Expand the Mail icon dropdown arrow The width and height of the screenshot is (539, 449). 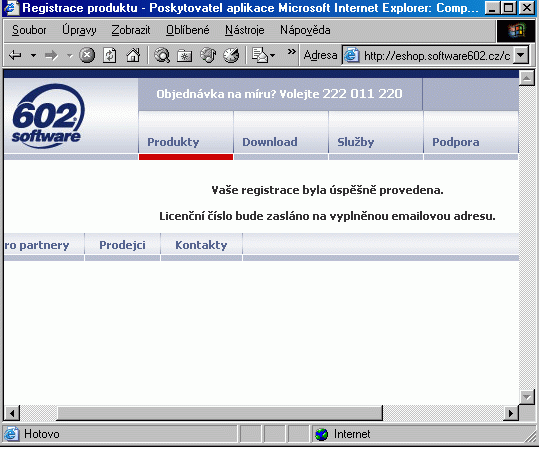[272, 55]
